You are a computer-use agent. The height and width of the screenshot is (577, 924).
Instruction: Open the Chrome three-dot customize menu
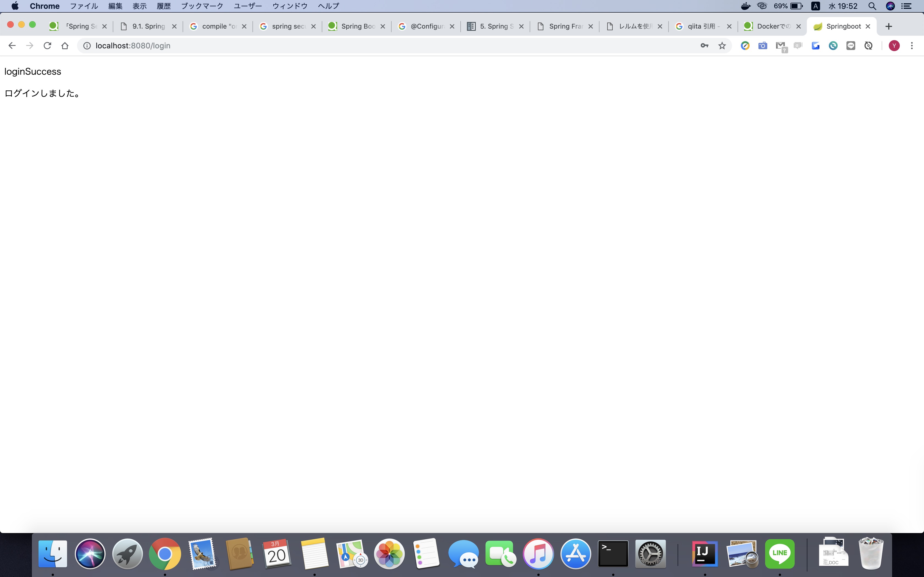click(x=912, y=45)
